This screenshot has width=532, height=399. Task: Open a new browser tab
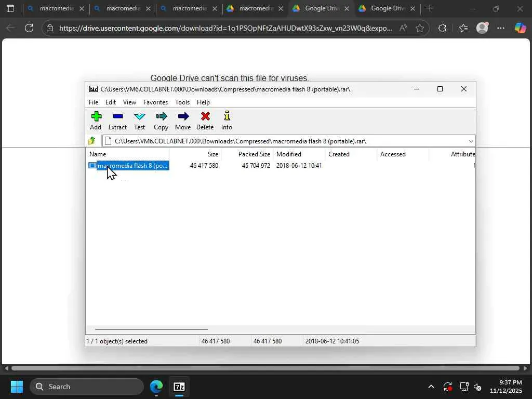(430, 8)
